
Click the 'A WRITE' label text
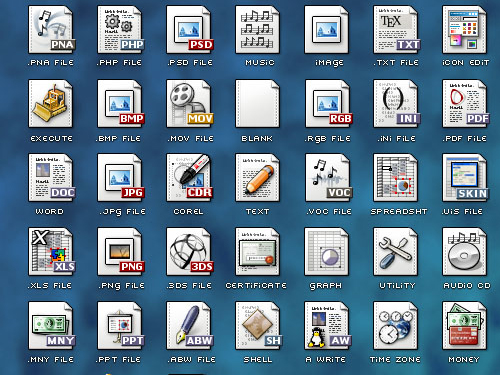[326, 360]
